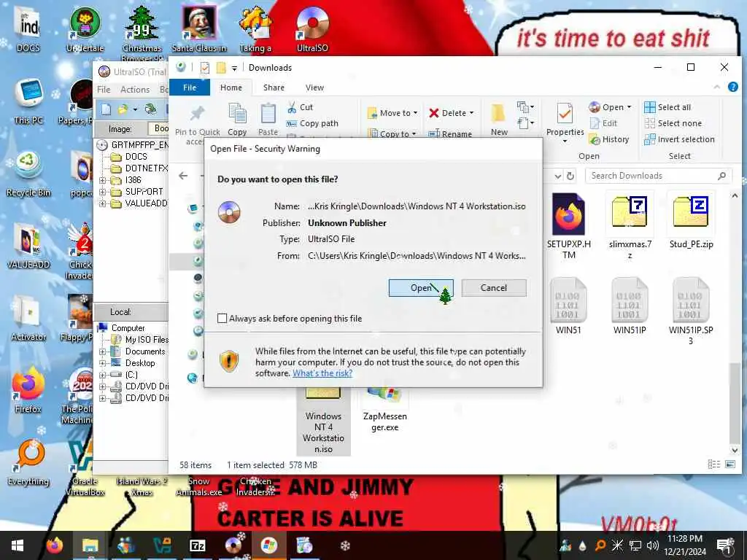Click the Paste clipboard icon
Viewport: 747px width, 560px height.
pos(268,114)
